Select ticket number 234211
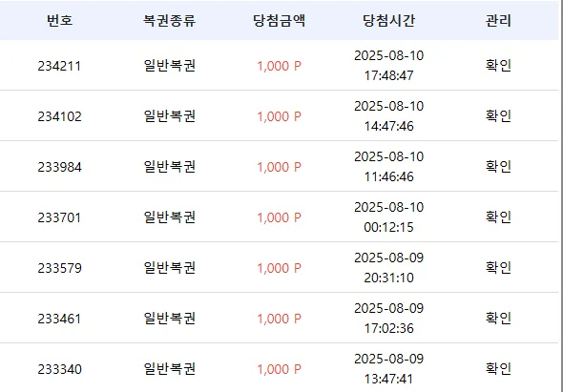563x392 pixels. (59, 66)
